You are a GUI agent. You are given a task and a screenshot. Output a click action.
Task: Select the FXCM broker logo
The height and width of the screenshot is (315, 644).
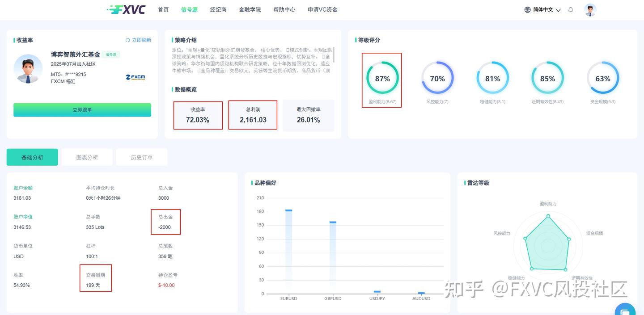click(136, 77)
